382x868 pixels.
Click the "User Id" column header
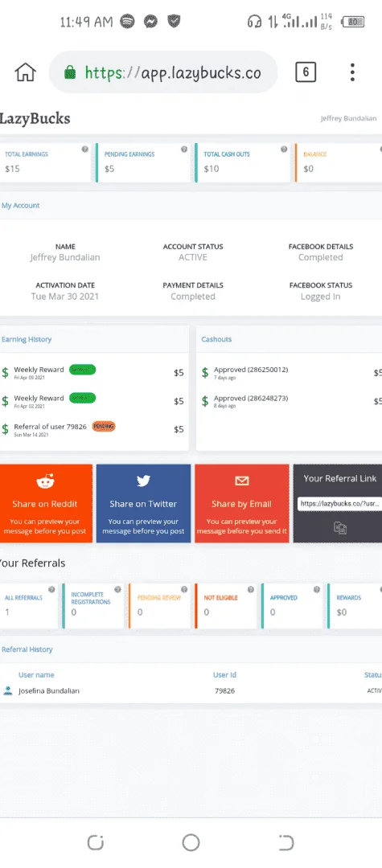[x=224, y=675]
